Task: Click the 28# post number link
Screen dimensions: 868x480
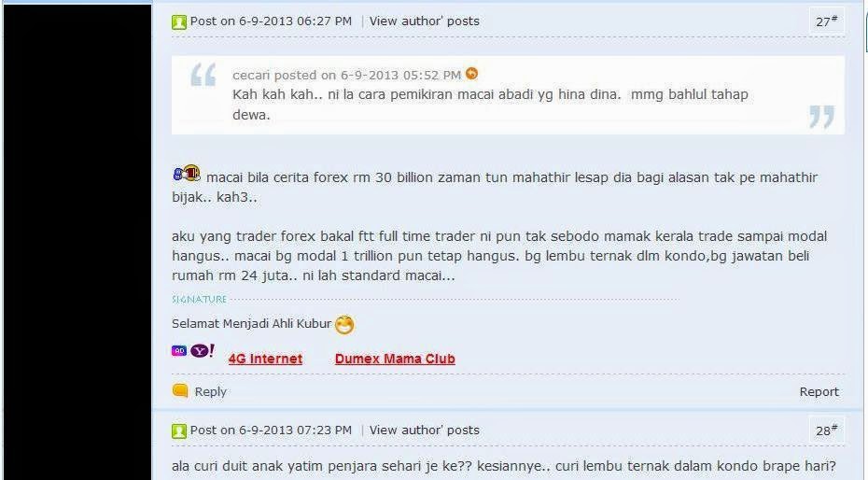Action: (827, 431)
